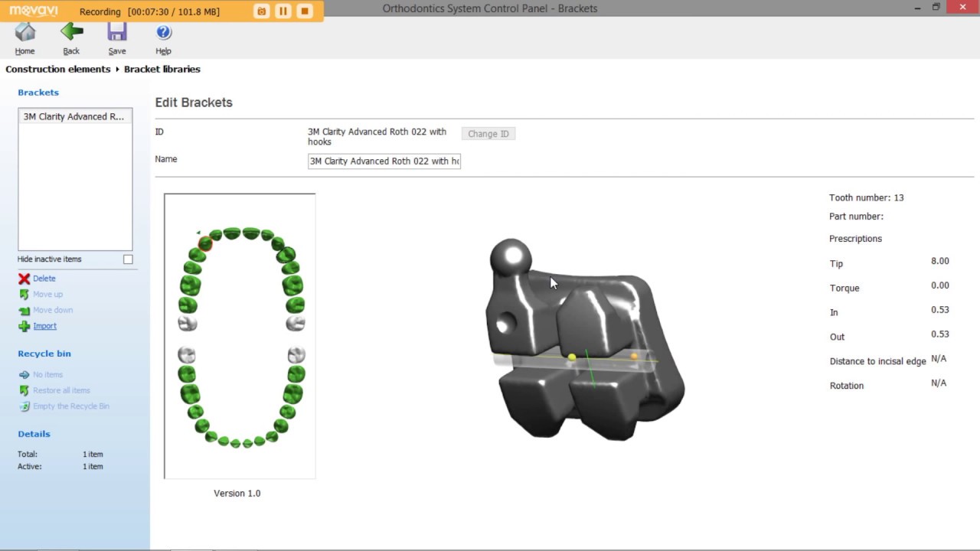Screen dimensions: 980x551
Task: Click the Total '1 item' value
Action: tap(93, 455)
